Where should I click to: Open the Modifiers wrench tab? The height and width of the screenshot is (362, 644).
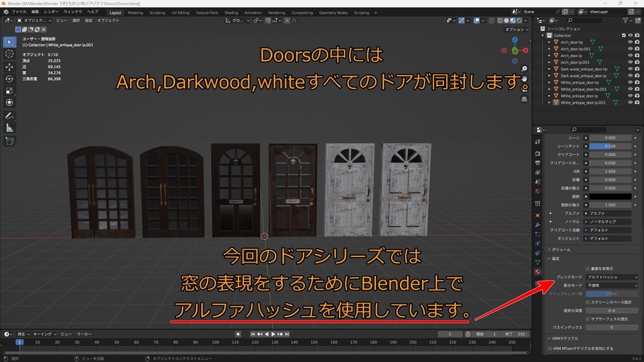coord(538,225)
